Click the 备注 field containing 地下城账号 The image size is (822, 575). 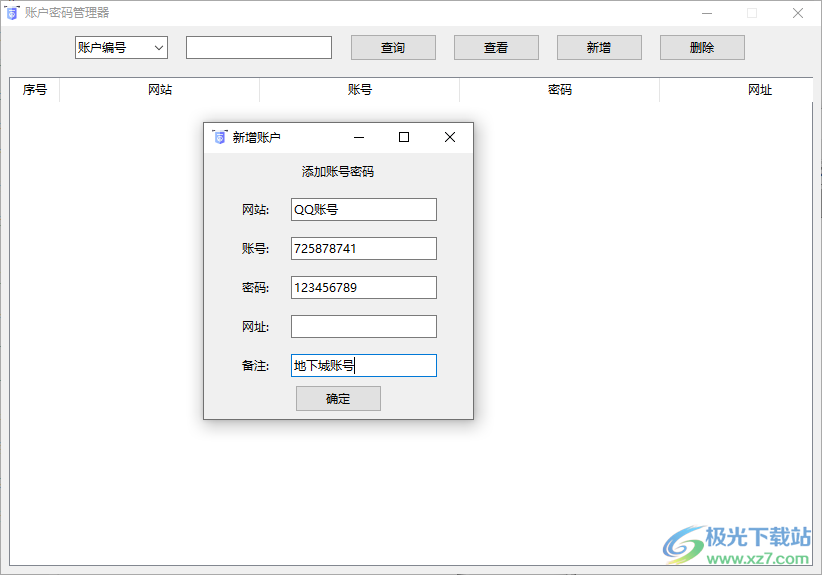tap(364, 365)
